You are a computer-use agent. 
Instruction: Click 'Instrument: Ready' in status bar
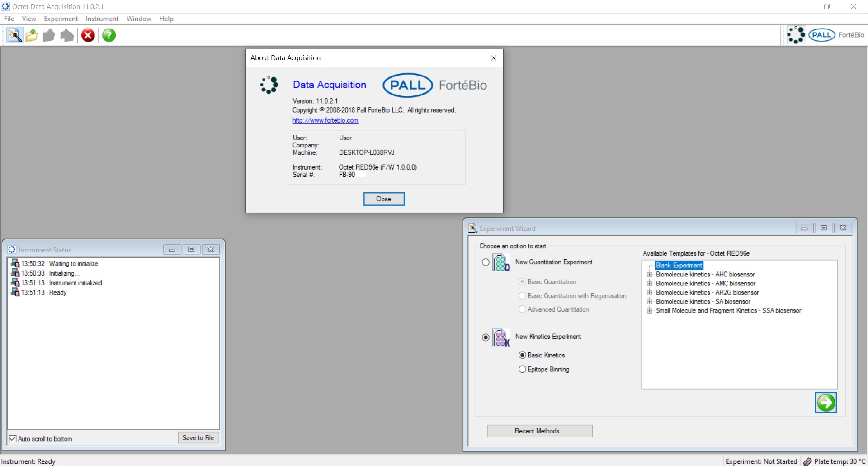28,461
